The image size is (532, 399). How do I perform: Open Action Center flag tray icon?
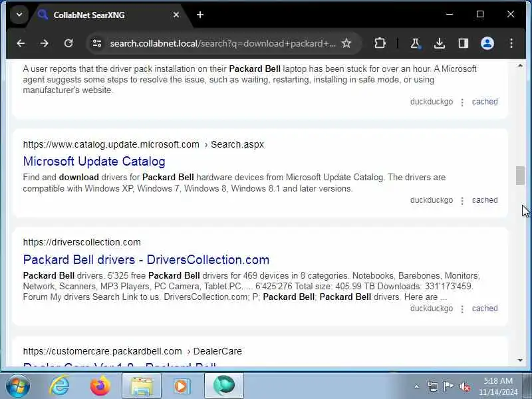(448, 386)
